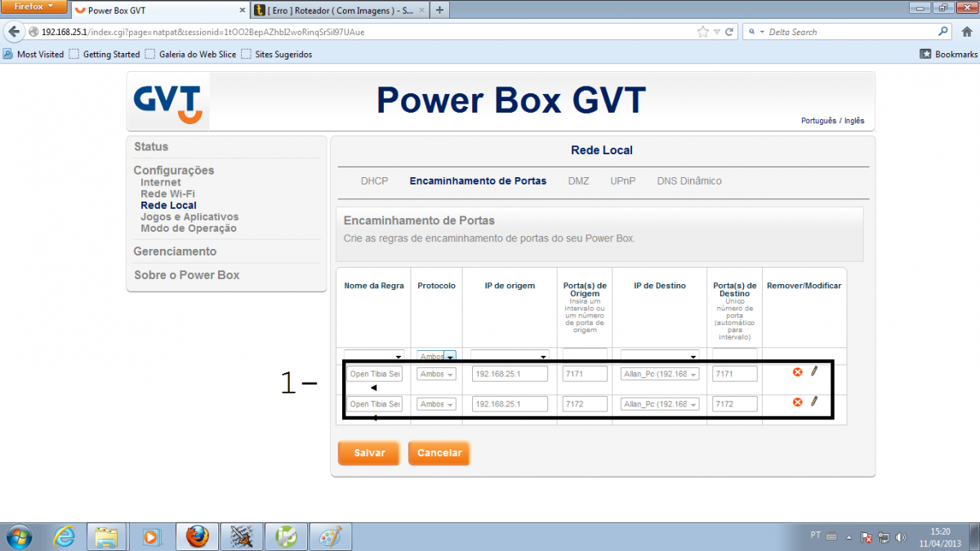Open the Gerenciamento sidebar section
This screenshot has width=980, height=551.
coord(176,251)
